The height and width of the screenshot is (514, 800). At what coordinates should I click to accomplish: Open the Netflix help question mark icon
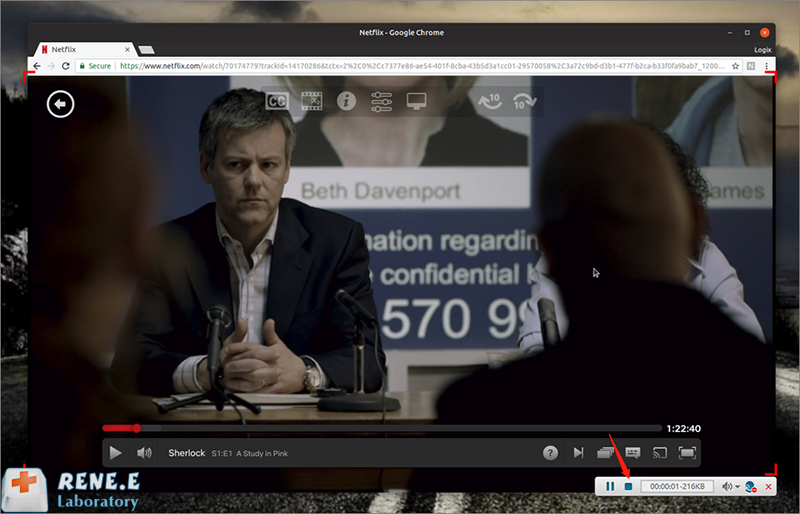pyautogui.click(x=550, y=453)
